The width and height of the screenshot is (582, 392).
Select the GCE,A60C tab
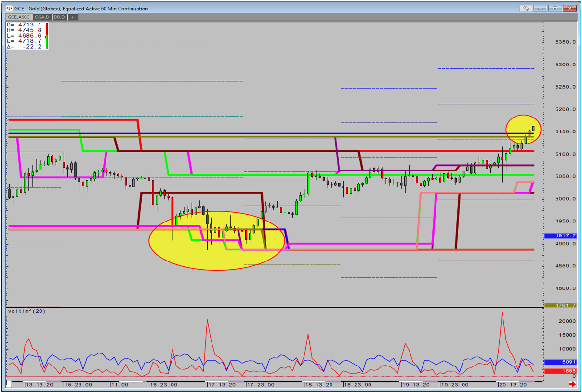(x=19, y=17)
